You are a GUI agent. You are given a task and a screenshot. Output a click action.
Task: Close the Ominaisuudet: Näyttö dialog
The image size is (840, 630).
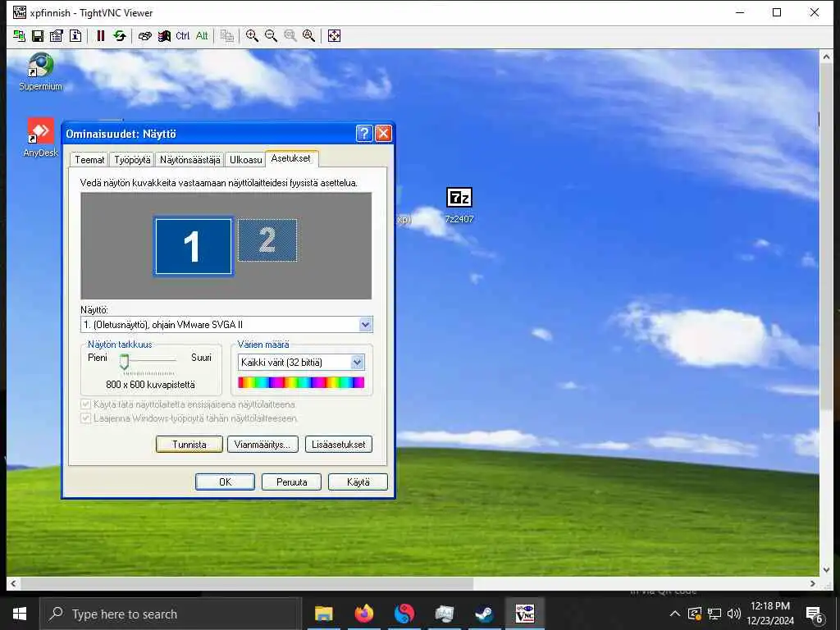tap(383, 134)
